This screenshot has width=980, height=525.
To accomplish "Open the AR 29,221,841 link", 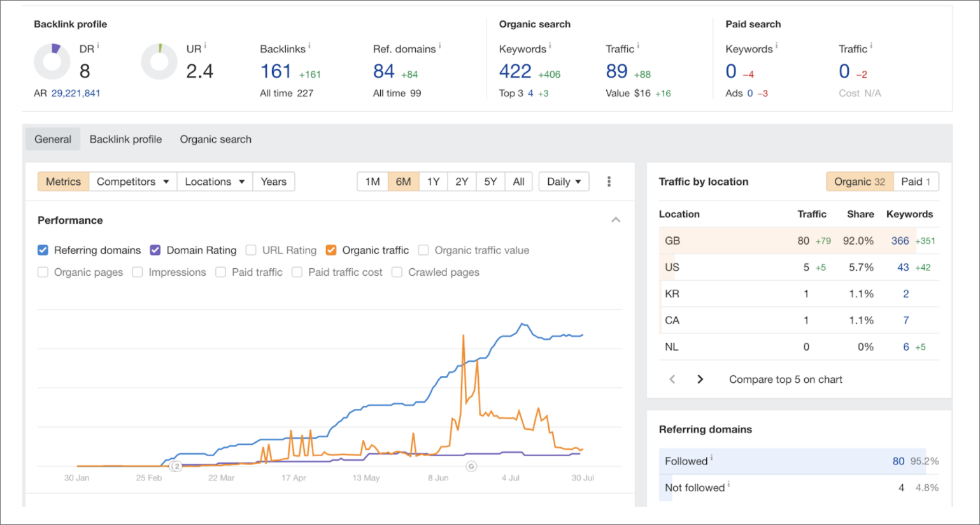I will [x=76, y=93].
